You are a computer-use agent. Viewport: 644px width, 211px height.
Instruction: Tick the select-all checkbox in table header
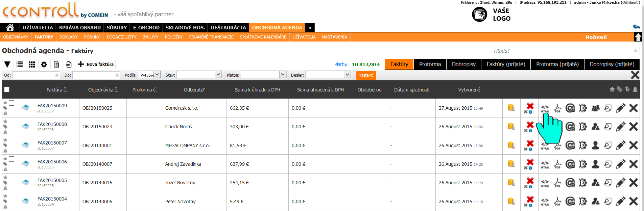pyautogui.click(x=7, y=89)
